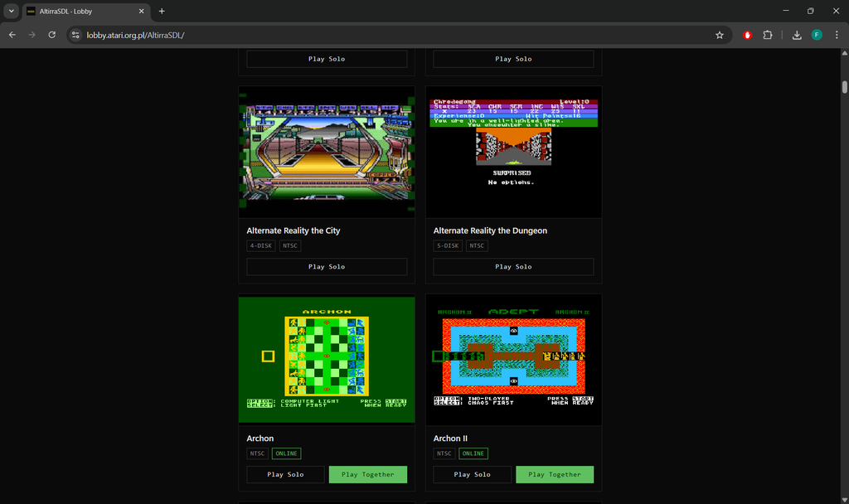Open the Chrome profile avatar
This screenshot has height=504, width=849.
click(x=817, y=35)
